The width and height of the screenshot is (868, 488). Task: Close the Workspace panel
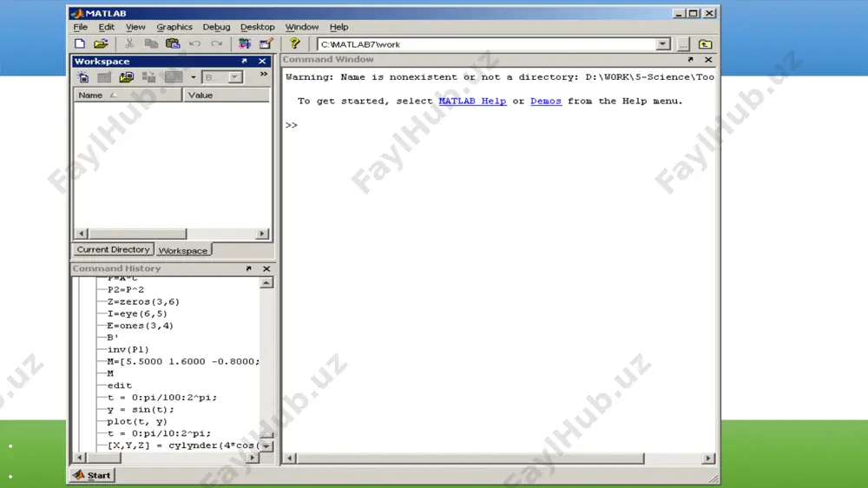262,61
